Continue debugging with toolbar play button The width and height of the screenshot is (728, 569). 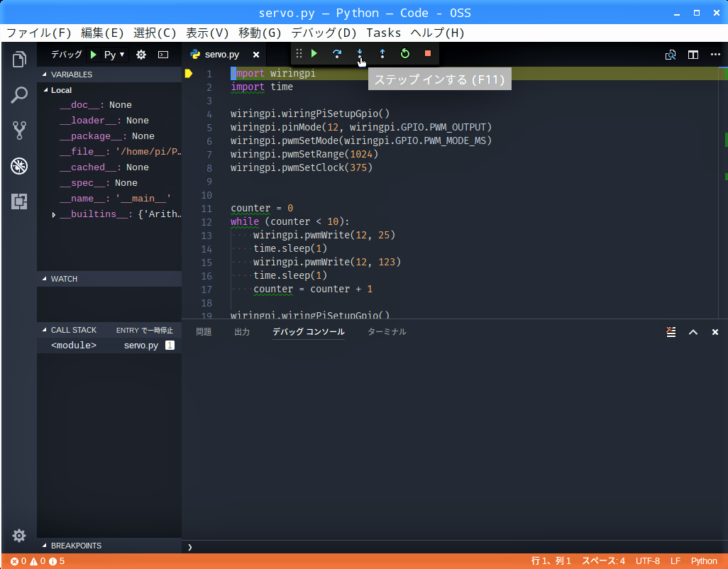click(x=314, y=53)
